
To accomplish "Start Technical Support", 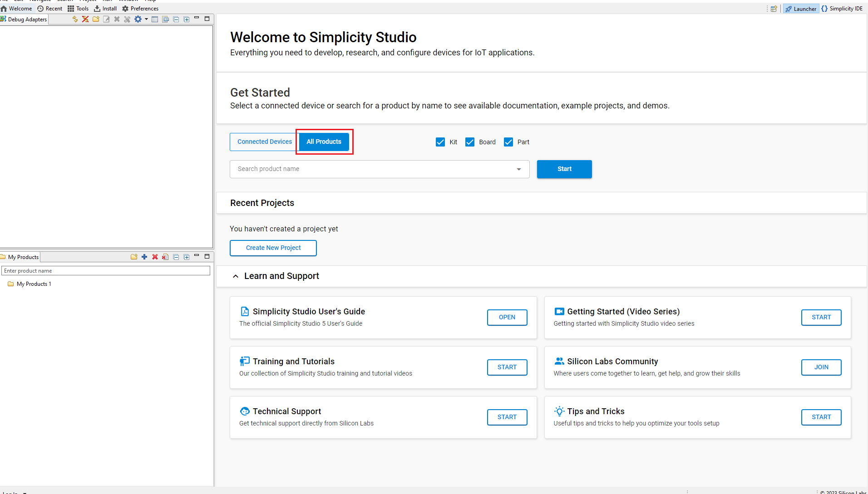I will 507,417.
